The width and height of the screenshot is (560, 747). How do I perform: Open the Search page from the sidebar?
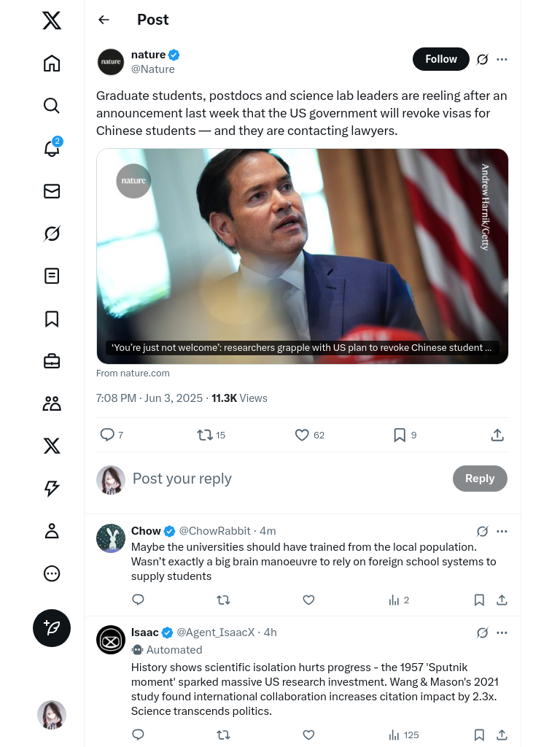point(52,106)
